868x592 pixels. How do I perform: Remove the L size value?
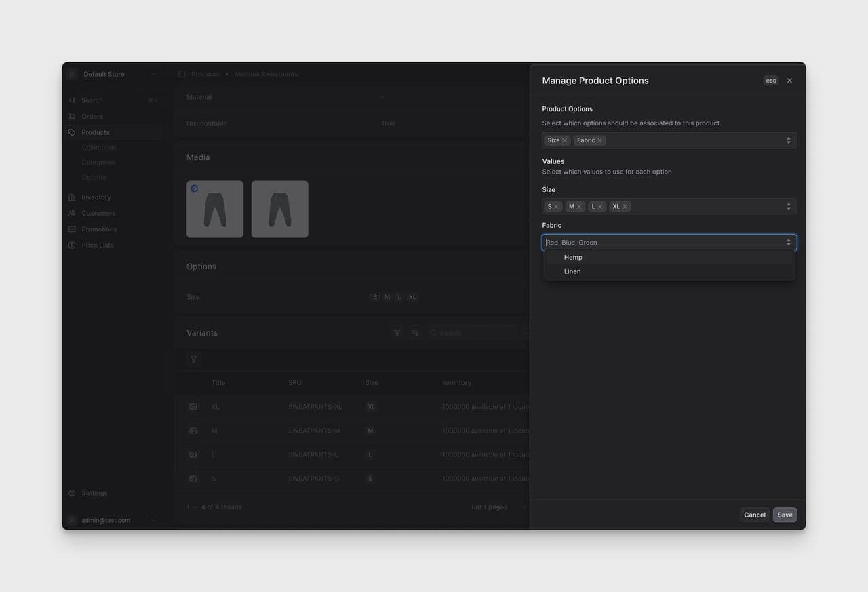pos(600,207)
